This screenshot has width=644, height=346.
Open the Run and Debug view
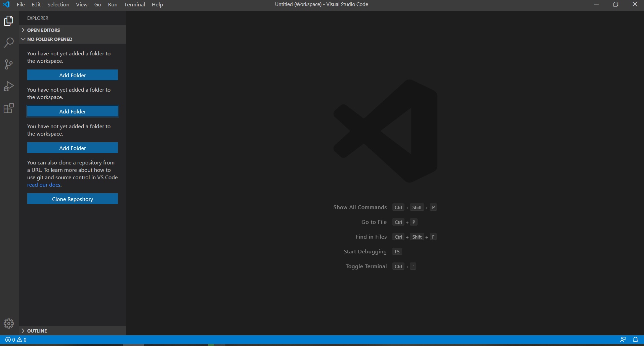click(8, 86)
